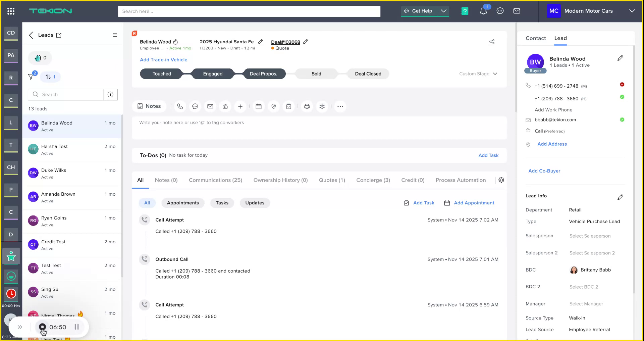Viewport: 644px width, 341px height.
Task: Open the share icon near the deal header
Action: tap(492, 42)
